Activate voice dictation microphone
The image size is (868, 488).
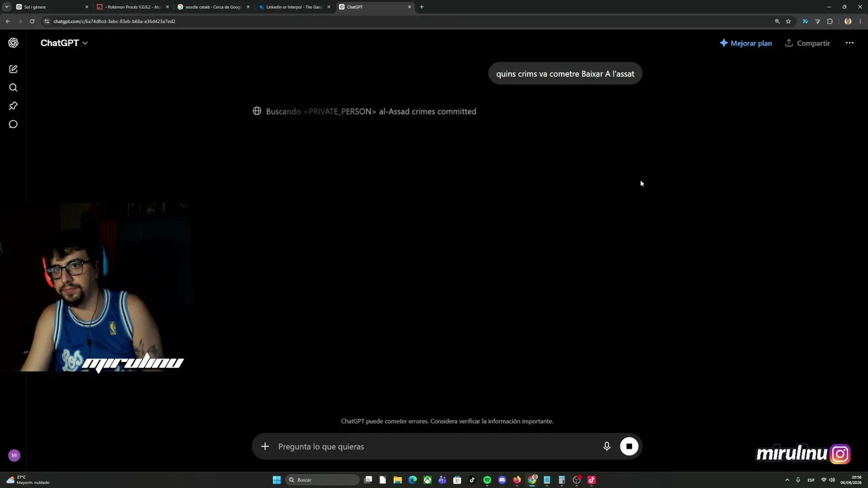pos(607,446)
